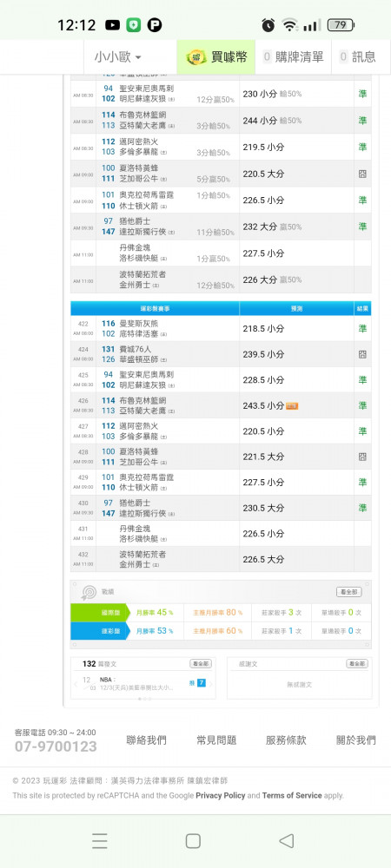Click 看全部 button in 戰績 panel
Image resolution: width=391 pixels, height=868 pixels.
(349, 592)
